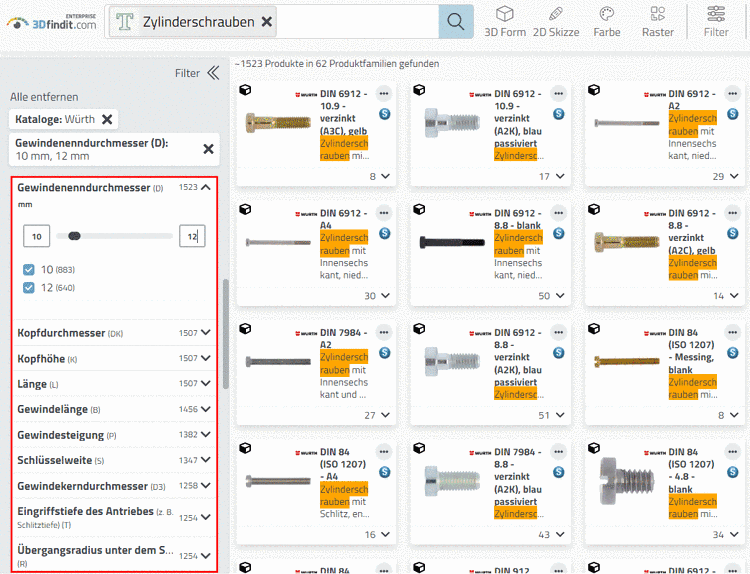Click S badge on DIN 6912 - A2 card
The width and height of the screenshot is (750, 574).
733,114
